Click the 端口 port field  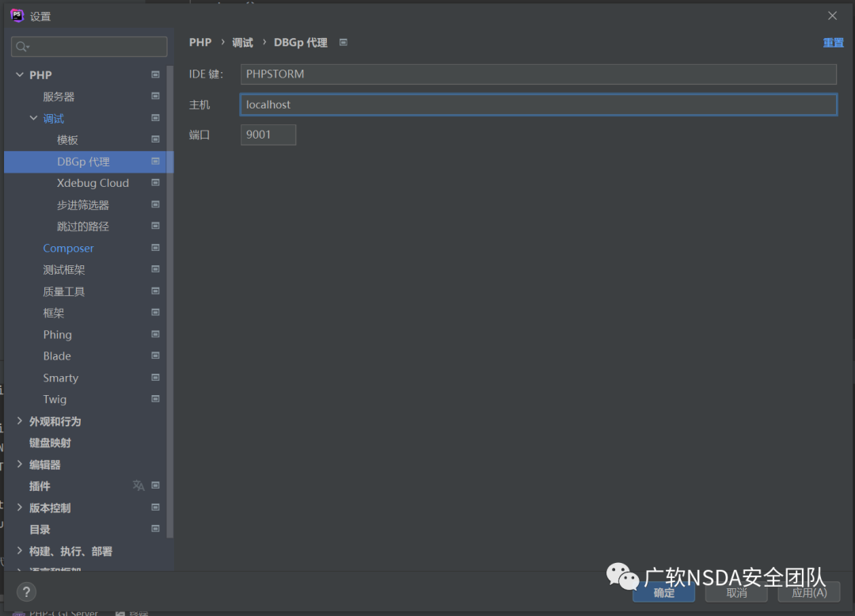[x=268, y=135]
